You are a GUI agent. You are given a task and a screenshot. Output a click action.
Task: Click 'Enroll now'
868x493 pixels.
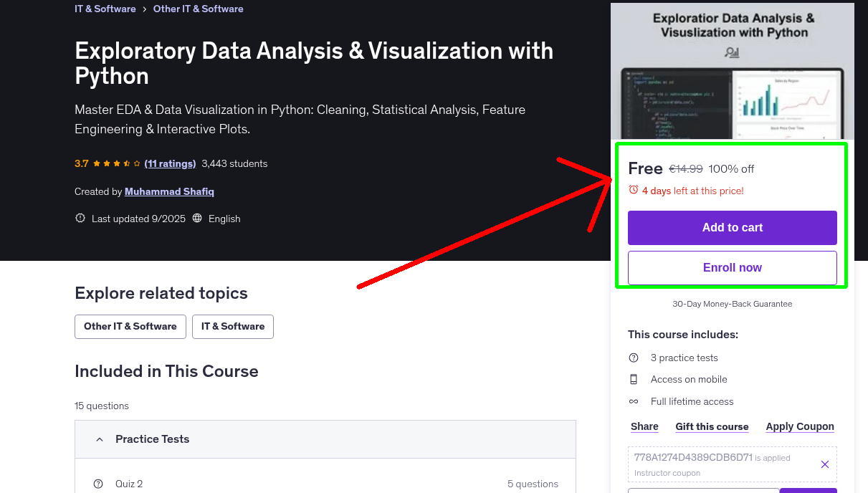click(x=732, y=267)
